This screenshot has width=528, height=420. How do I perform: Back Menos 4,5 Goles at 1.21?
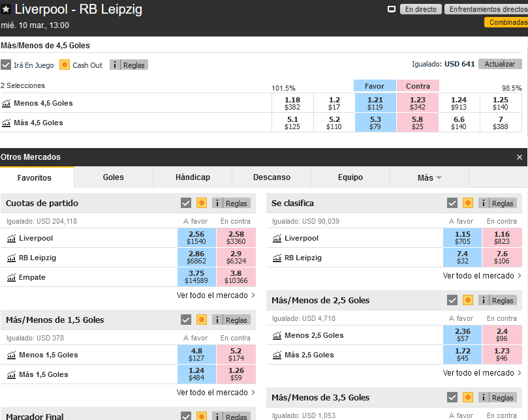(375, 103)
